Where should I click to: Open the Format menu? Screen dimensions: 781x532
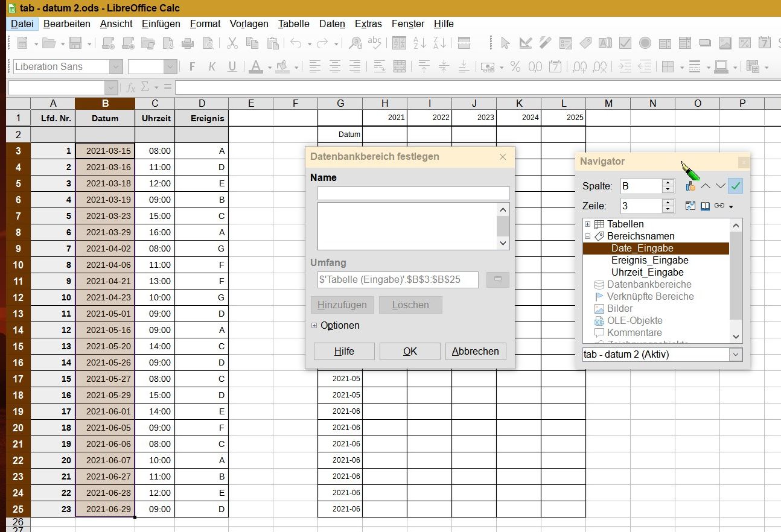[205, 24]
